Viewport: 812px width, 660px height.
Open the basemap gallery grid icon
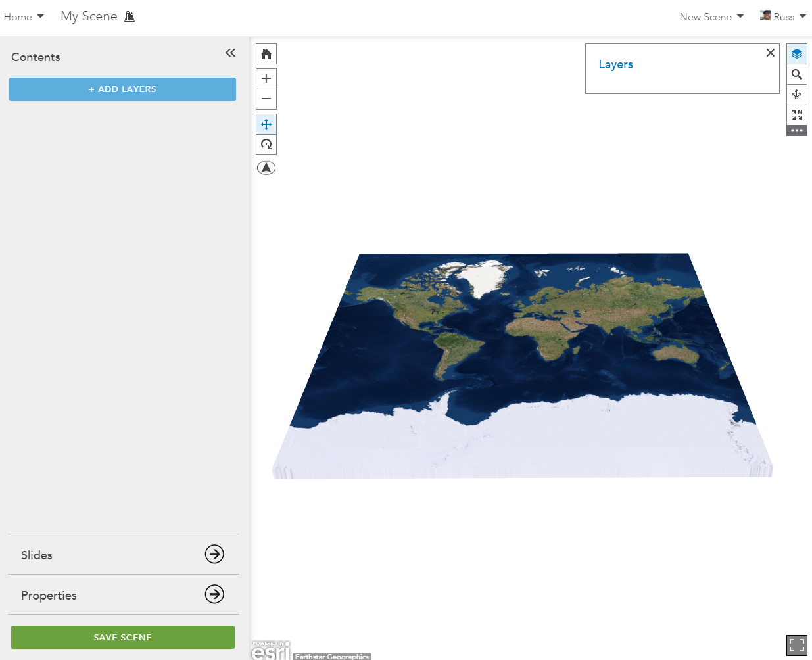click(x=797, y=115)
